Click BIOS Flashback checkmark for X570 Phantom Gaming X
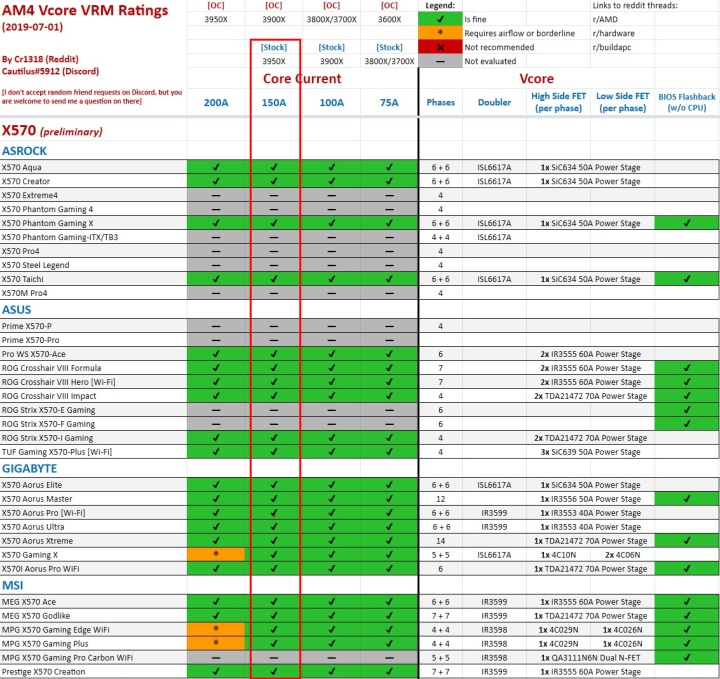 point(687,223)
